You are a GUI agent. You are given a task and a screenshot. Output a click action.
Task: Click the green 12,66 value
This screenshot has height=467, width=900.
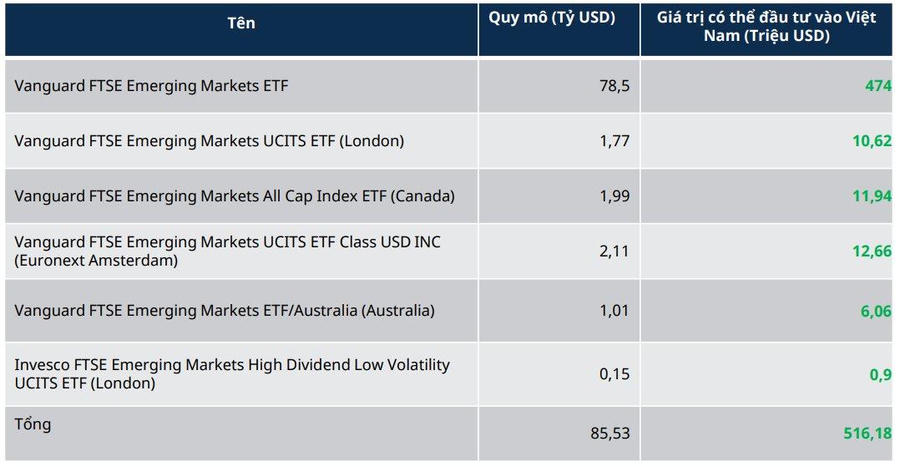(x=871, y=251)
